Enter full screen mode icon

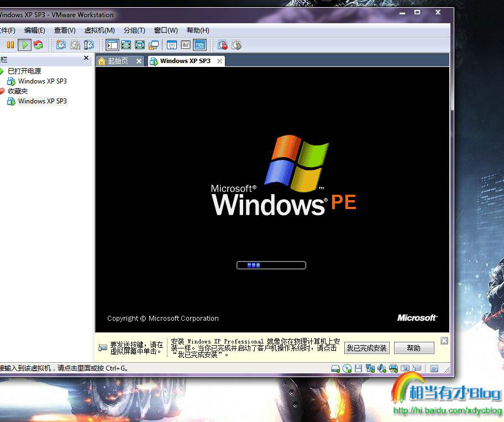(140, 45)
